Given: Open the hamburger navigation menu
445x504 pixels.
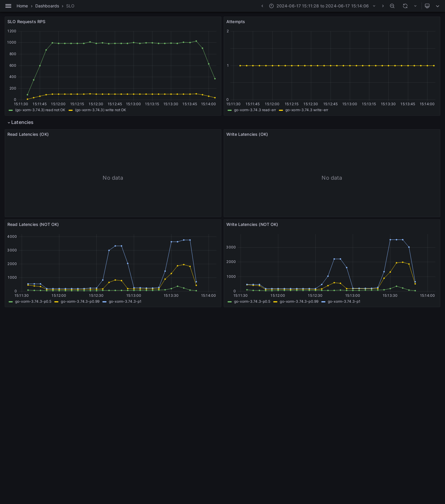Looking at the screenshot, I should (8, 6).
